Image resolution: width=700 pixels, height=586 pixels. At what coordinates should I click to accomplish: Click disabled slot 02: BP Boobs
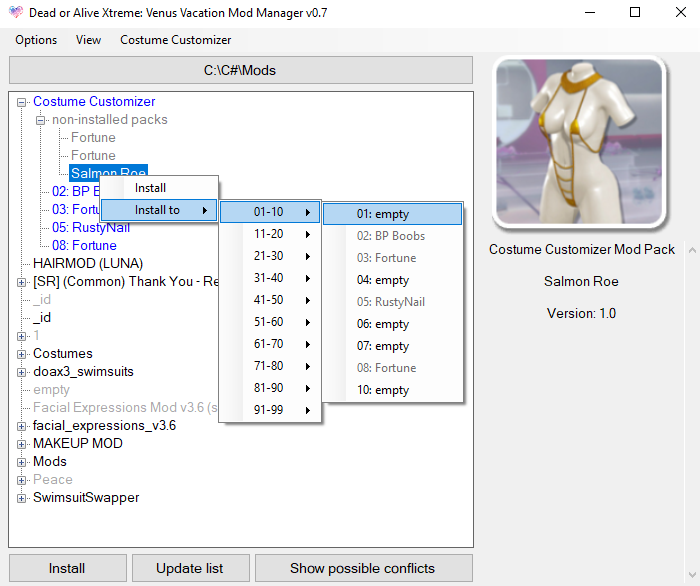tap(392, 236)
